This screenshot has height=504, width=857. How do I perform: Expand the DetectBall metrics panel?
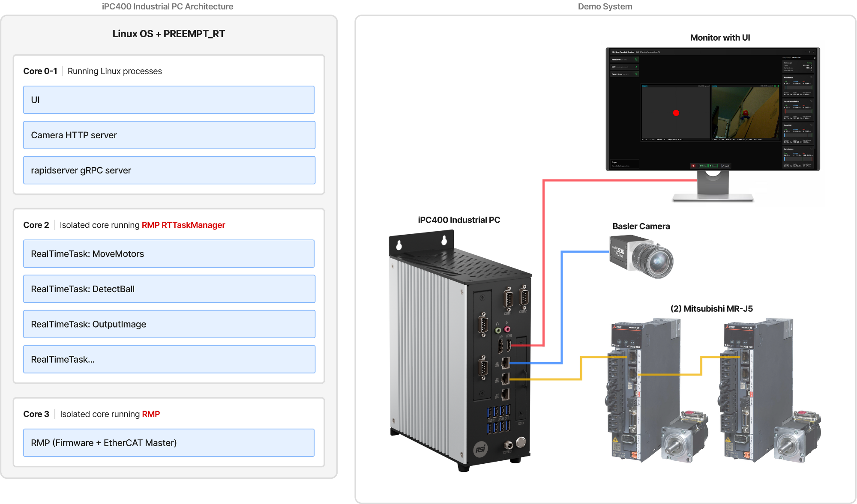[x=811, y=125]
